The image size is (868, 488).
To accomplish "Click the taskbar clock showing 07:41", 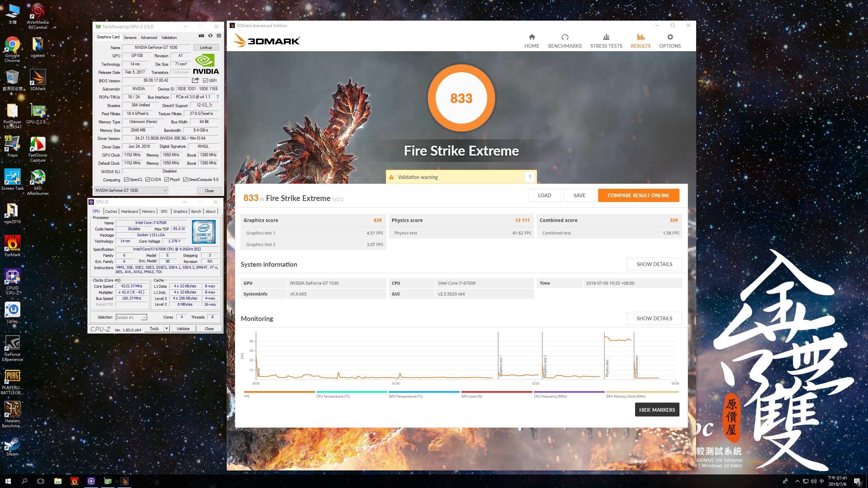I will 837,481.
